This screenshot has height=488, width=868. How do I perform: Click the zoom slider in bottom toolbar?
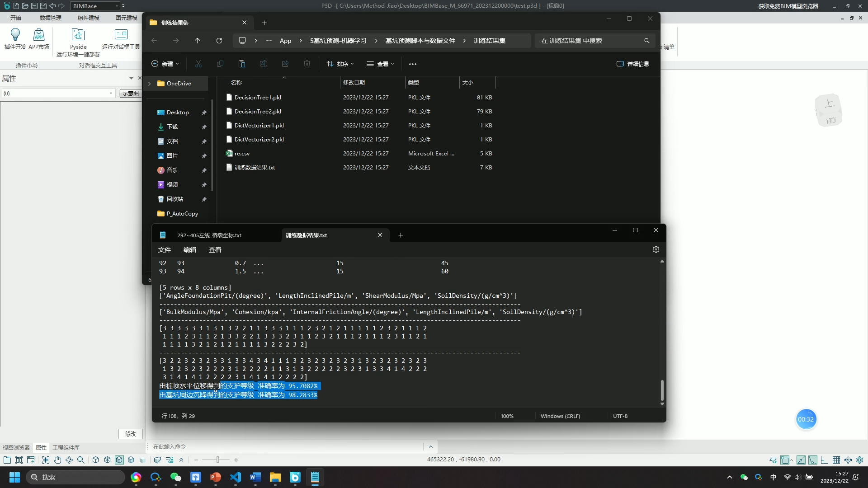(217, 460)
